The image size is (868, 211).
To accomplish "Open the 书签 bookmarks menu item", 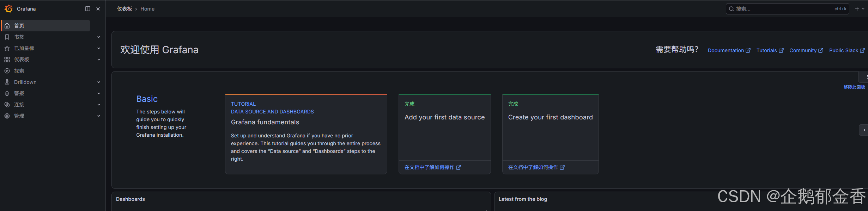I will [19, 37].
